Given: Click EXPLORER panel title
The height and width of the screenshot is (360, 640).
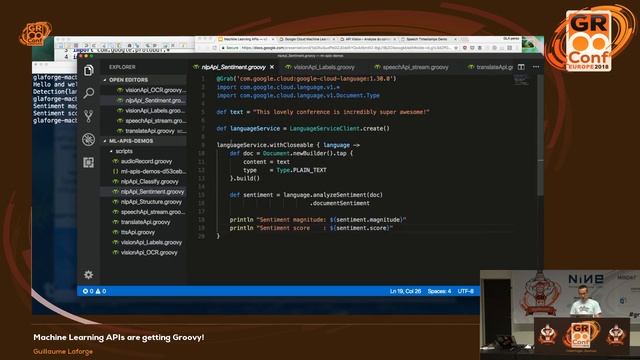Looking at the screenshot, I should tap(122, 67).
